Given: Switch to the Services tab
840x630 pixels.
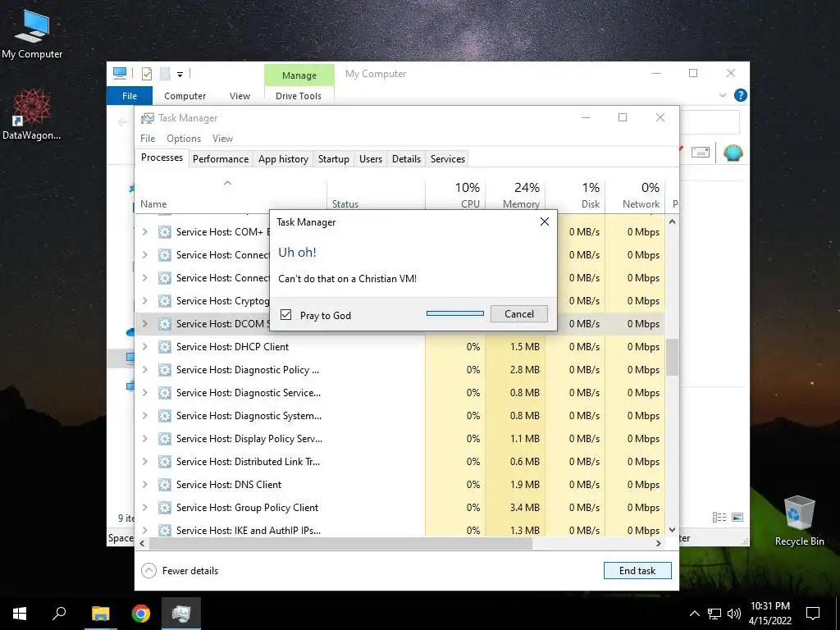Looking at the screenshot, I should click(448, 158).
